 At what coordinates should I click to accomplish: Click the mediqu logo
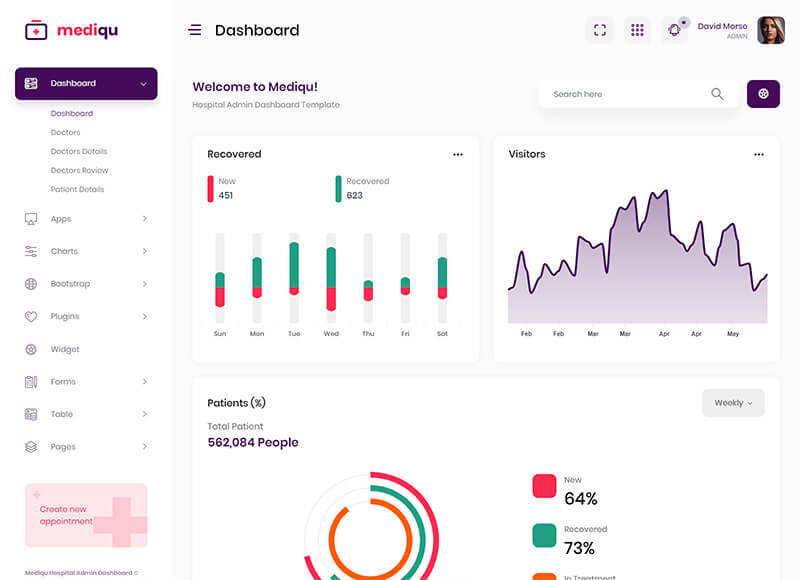[72, 30]
